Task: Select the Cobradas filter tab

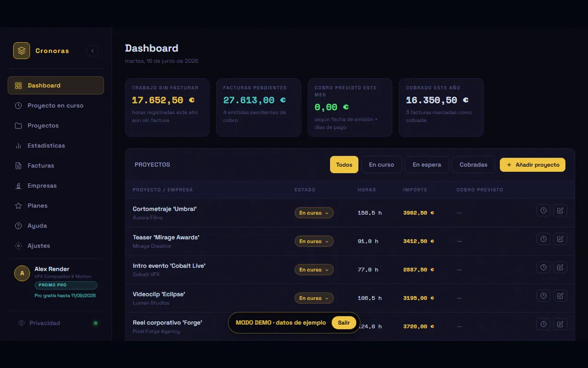Action: [473, 165]
